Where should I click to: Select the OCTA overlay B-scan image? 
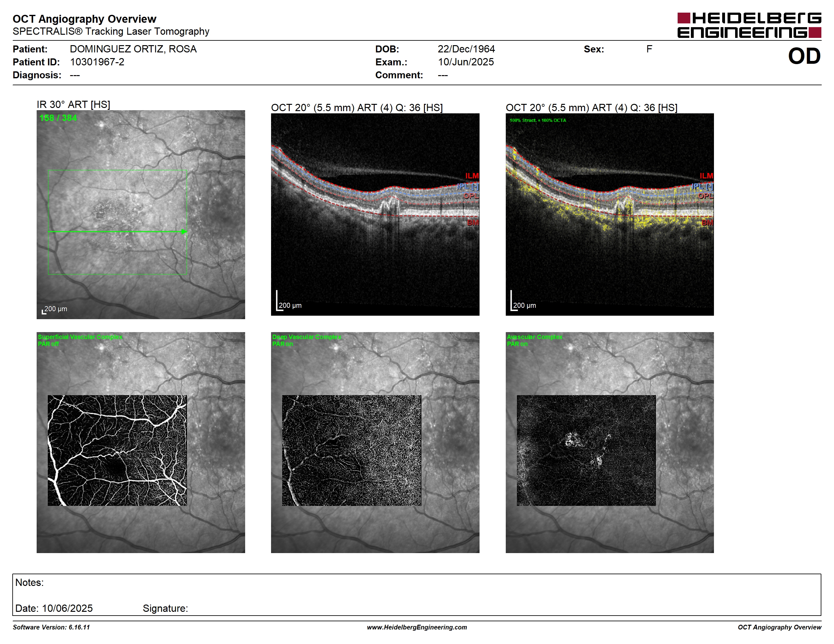tap(609, 214)
